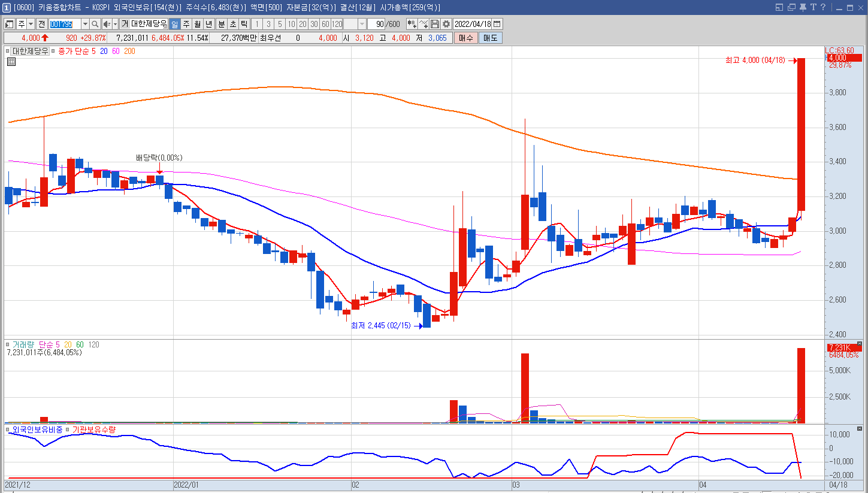Select daily chart period 일
Image resolution: width=868 pixels, height=493 pixels.
pos(174,24)
